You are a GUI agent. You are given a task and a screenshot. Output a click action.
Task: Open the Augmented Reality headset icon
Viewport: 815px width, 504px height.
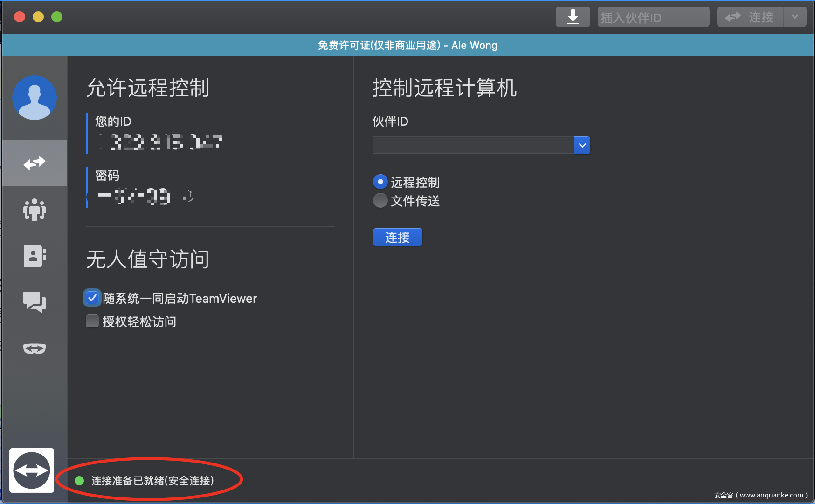point(35,348)
